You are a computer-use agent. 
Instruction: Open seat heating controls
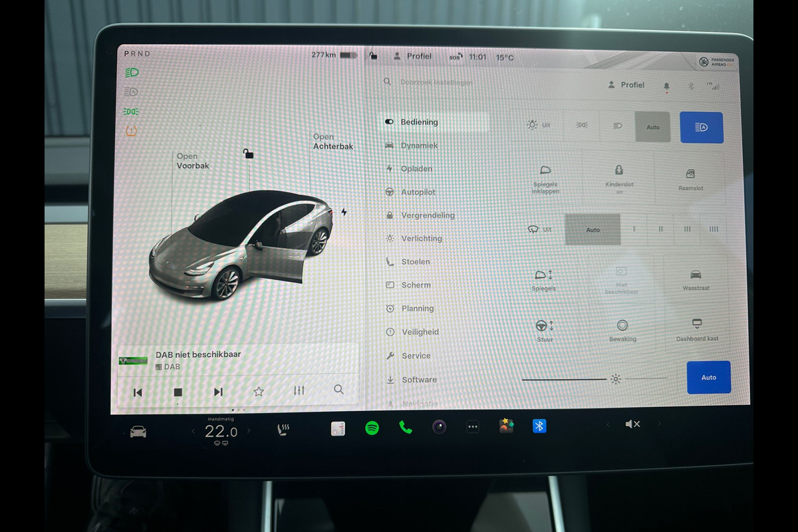coord(283,430)
